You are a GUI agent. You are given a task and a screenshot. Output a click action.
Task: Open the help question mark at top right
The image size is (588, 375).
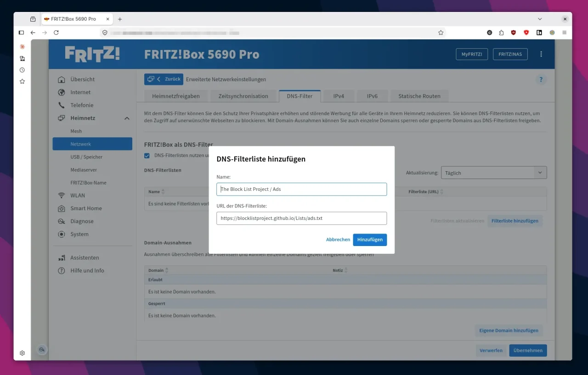coord(541,79)
